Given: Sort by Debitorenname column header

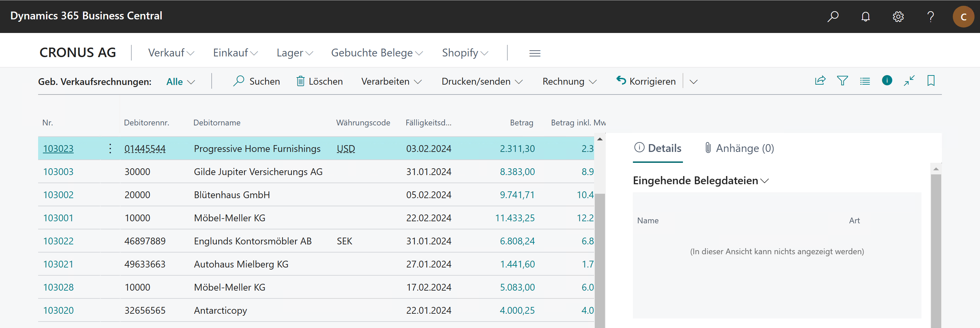Looking at the screenshot, I should 217,123.
